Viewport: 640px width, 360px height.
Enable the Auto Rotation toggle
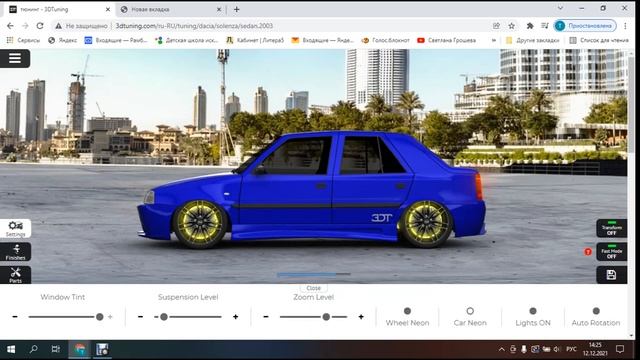pos(596,311)
